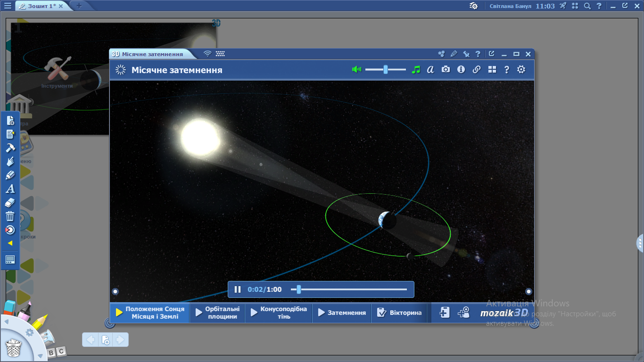Pop out the 3D window to external view
This screenshot has width=644, height=362.
tap(491, 54)
